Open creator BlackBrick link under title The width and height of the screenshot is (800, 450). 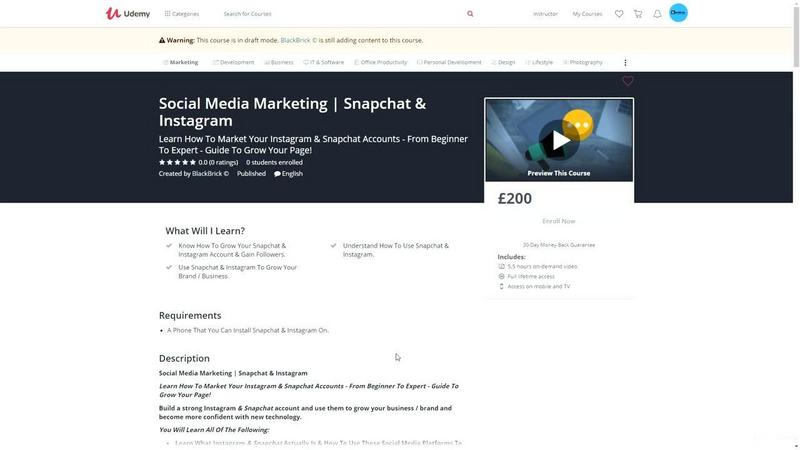tap(210, 173)
